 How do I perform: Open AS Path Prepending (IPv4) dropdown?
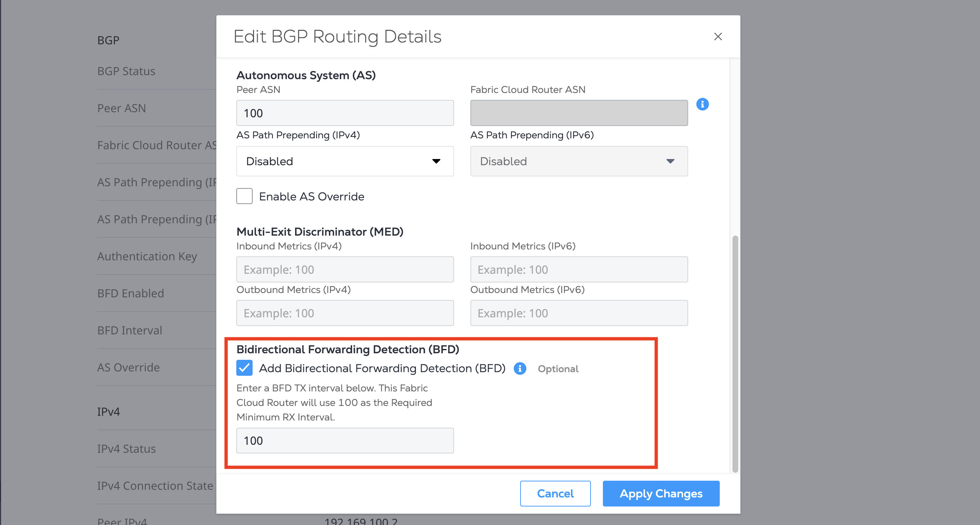[345, 161]
